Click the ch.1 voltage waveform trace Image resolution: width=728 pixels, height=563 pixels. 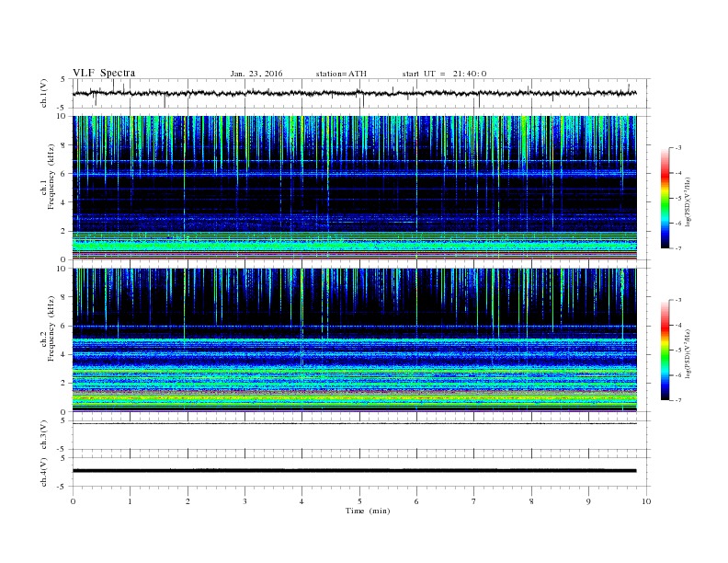coord(354,93)
